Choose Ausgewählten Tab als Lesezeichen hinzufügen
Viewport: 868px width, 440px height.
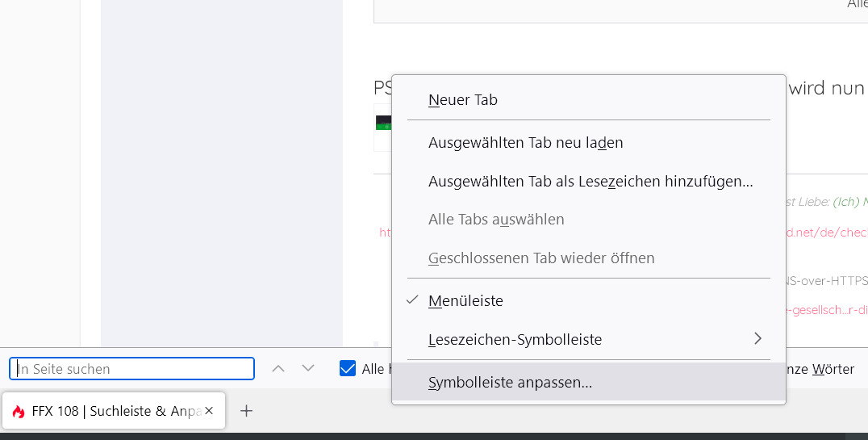click(x=590, y=182)
